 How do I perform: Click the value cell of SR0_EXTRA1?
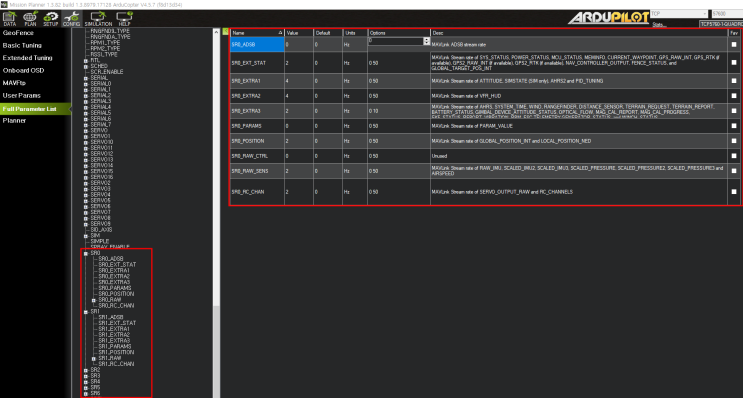(299, 81)
